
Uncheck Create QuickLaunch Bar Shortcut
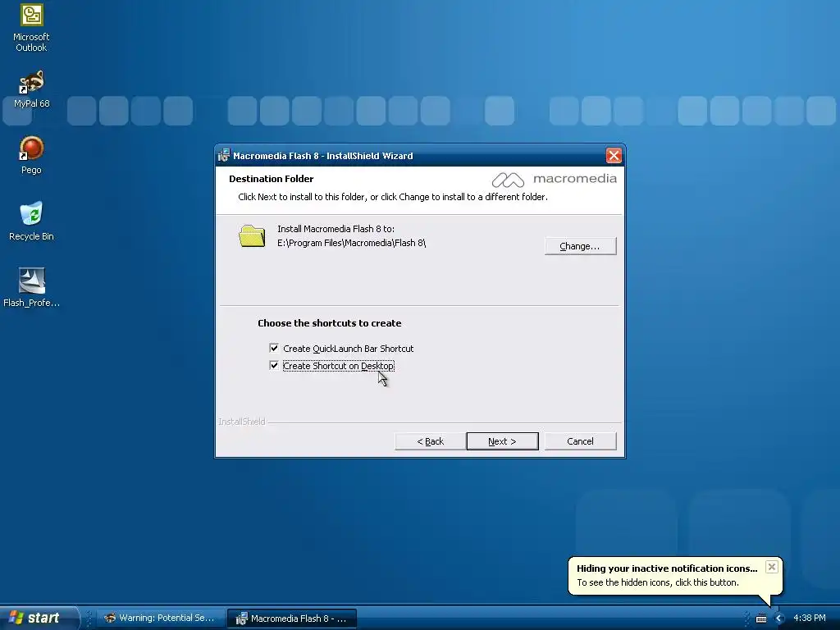[x=274, y=348]
